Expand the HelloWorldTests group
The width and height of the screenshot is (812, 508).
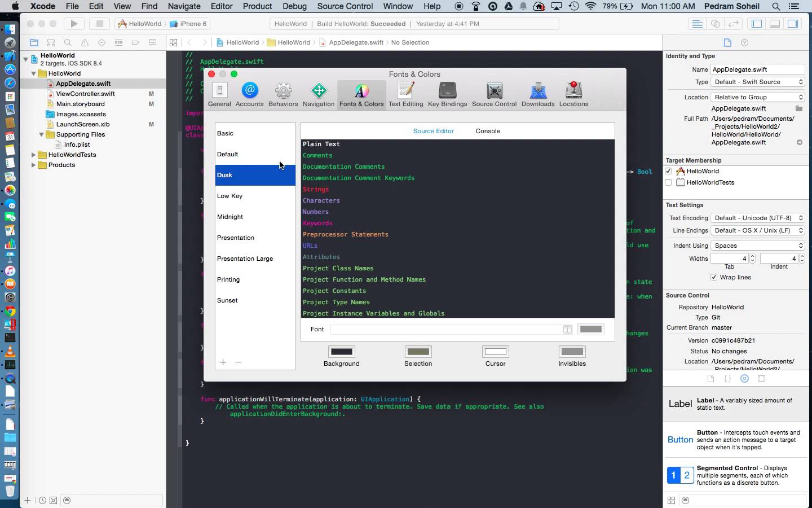(33, 155)
